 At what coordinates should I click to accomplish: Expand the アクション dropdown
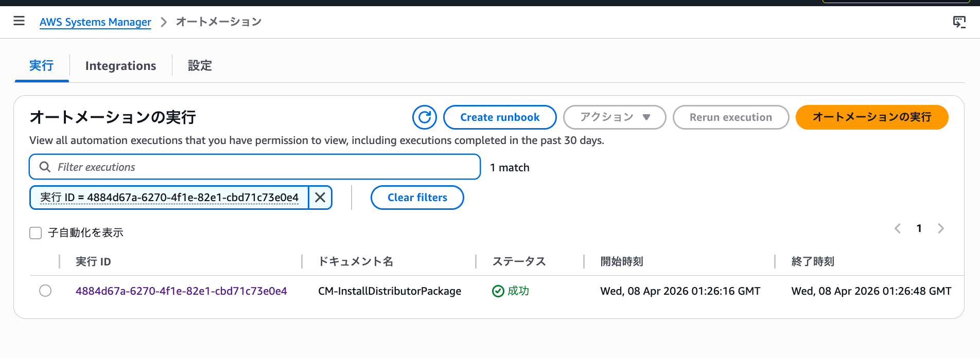tap(615, 117)
